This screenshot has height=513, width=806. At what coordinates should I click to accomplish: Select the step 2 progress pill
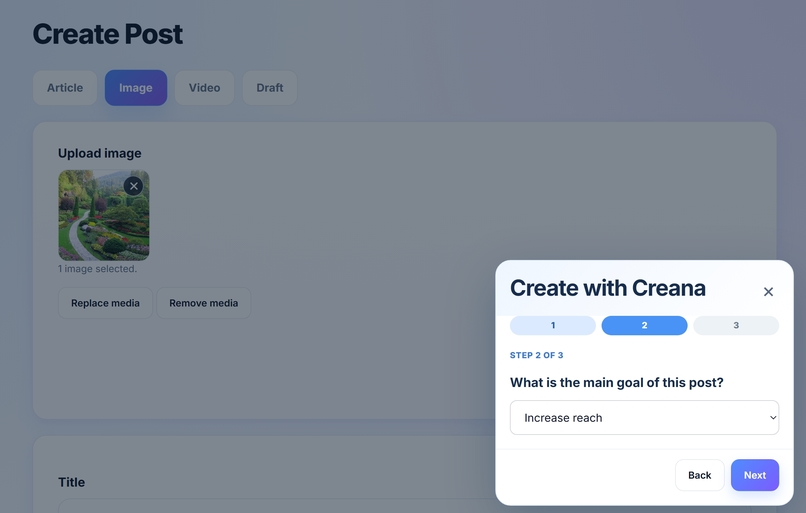tap(644, 325)
